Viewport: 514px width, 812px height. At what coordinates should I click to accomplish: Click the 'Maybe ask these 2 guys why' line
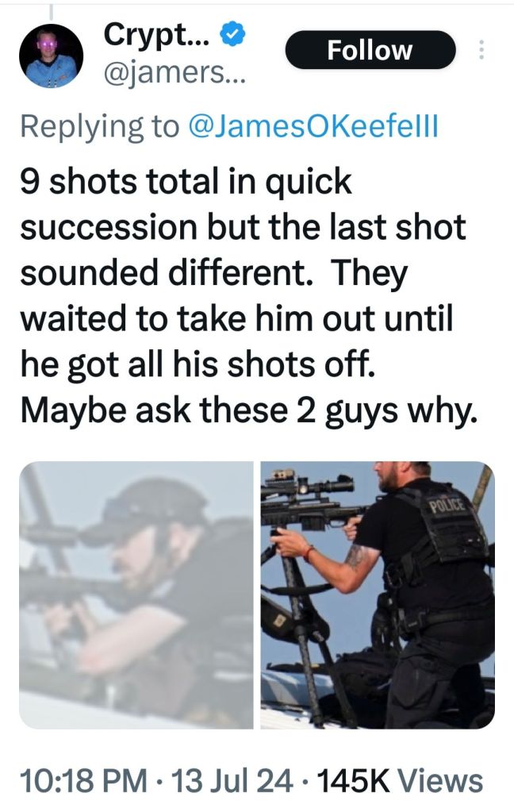(248, 410)
